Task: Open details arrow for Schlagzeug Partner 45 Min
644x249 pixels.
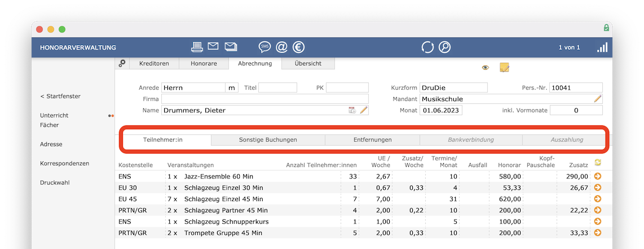Action: tap(598, 210)
